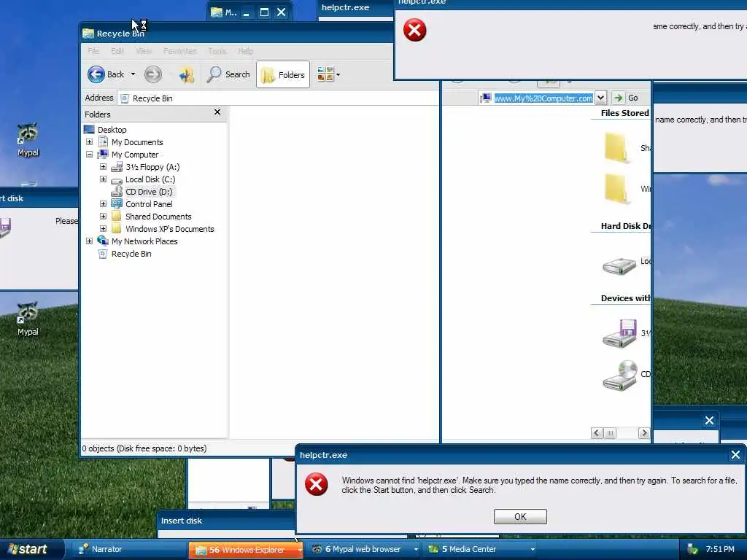Open the Favorites menu in Recycle Bin
The image size is (747, 560).
coord(180,50)
